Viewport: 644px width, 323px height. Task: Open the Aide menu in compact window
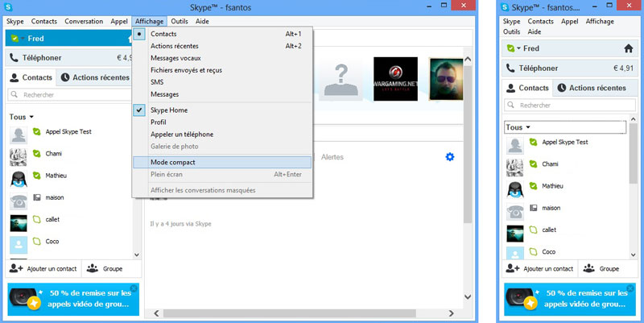(535, 31)
